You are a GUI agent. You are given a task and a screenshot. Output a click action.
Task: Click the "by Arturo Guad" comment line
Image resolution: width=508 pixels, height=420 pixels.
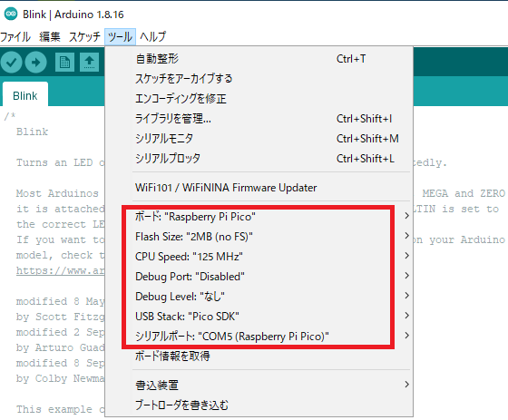pos(60,347)
